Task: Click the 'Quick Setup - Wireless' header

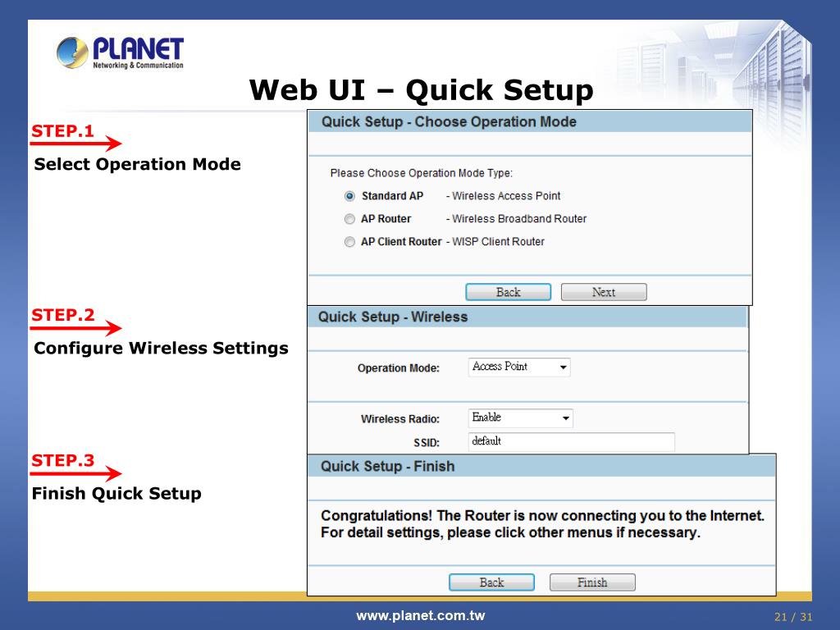Action: coord(393,317)
